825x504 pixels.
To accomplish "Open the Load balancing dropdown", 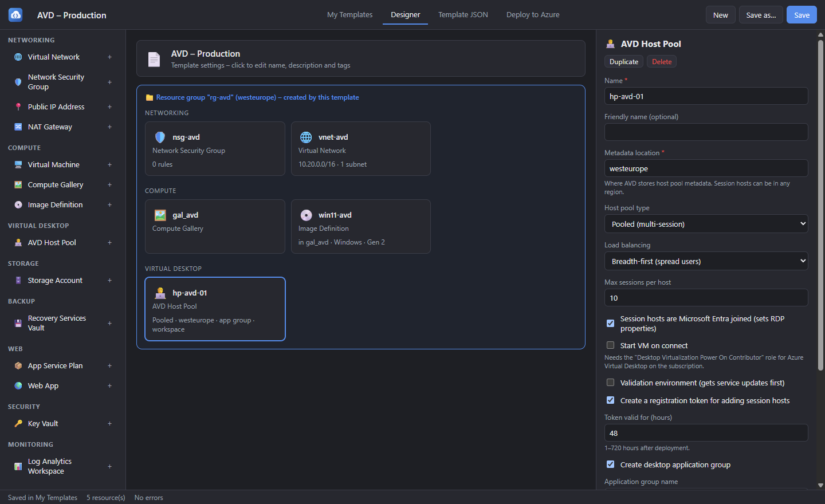I will pos(706,261).
